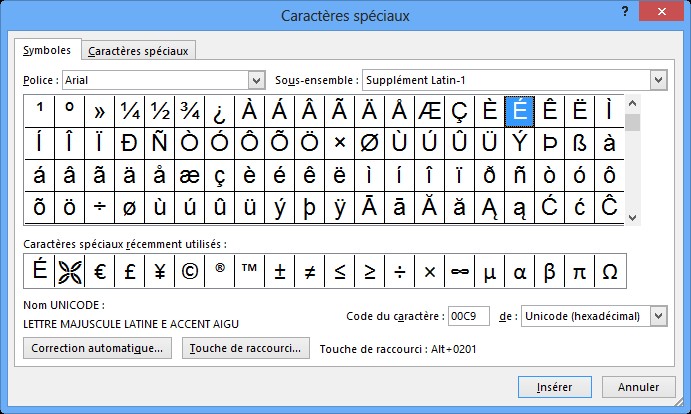The height and width of the screenshot is (414, 691).
Task: Click the pi π symbol
Action: [x=579, y=271]
